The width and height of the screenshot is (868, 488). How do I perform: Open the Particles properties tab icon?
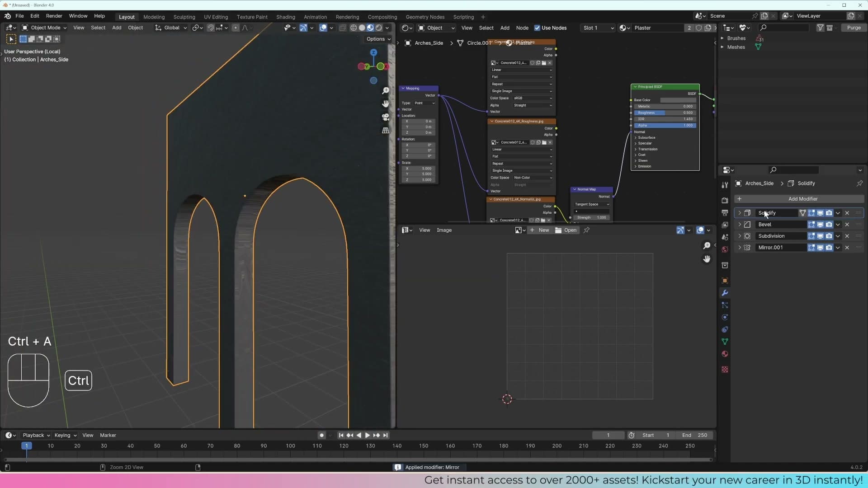tap(725, 305)
